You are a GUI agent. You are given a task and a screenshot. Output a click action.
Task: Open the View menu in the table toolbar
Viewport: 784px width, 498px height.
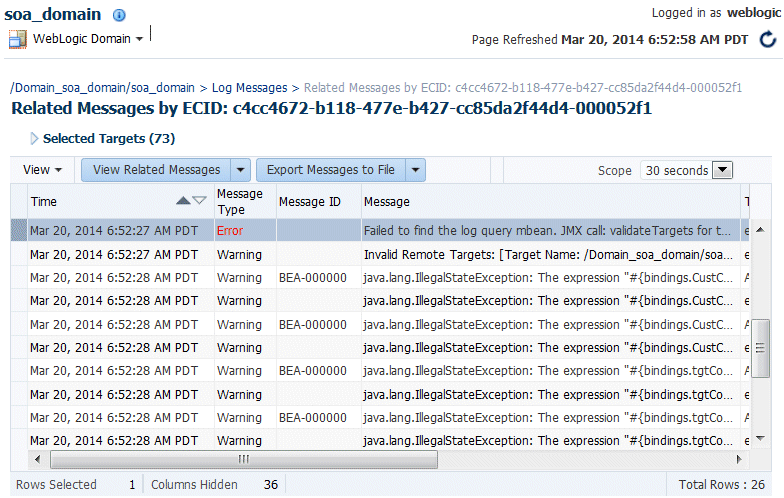[42, 170]
